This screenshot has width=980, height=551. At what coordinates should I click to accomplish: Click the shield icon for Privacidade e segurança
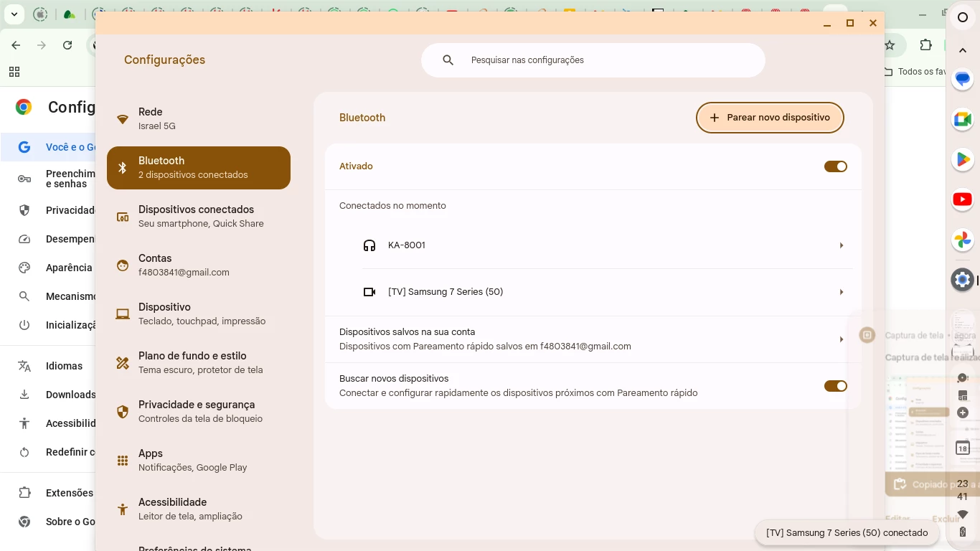123,412
